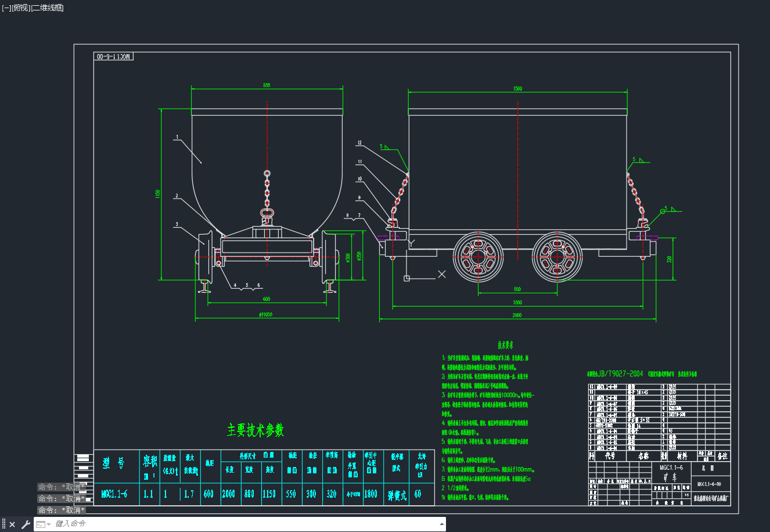Select the 主要技术参数 heading text
Viewport: 770px width, 532px height.
point(256,430)
